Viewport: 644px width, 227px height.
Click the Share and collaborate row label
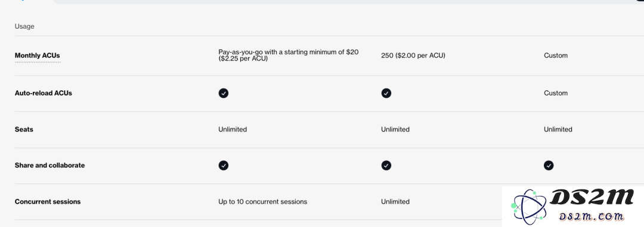pos(49,165)
